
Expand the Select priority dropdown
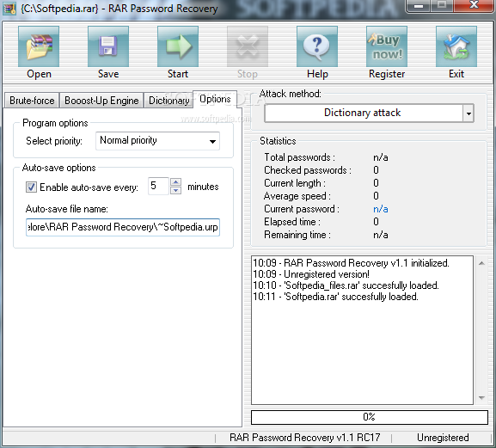212,141
